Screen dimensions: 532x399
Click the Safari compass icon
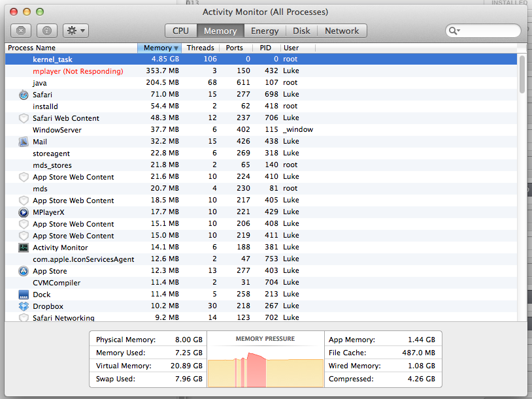24,95
